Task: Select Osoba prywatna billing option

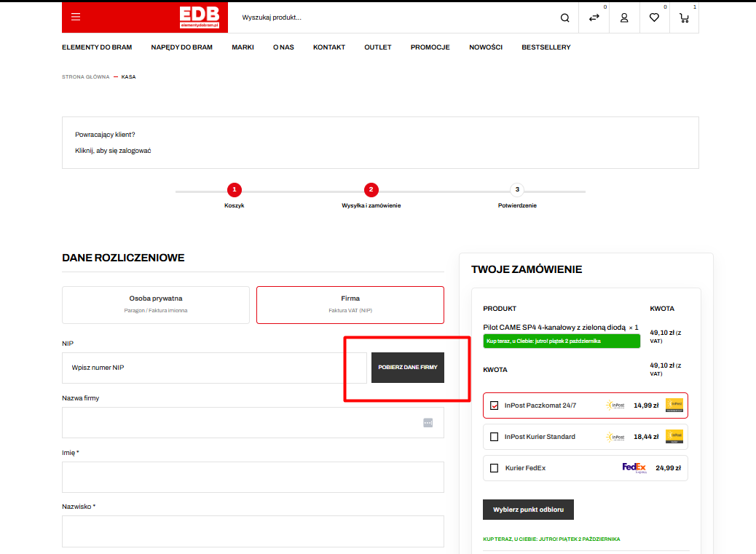Action: click(156, 305)
